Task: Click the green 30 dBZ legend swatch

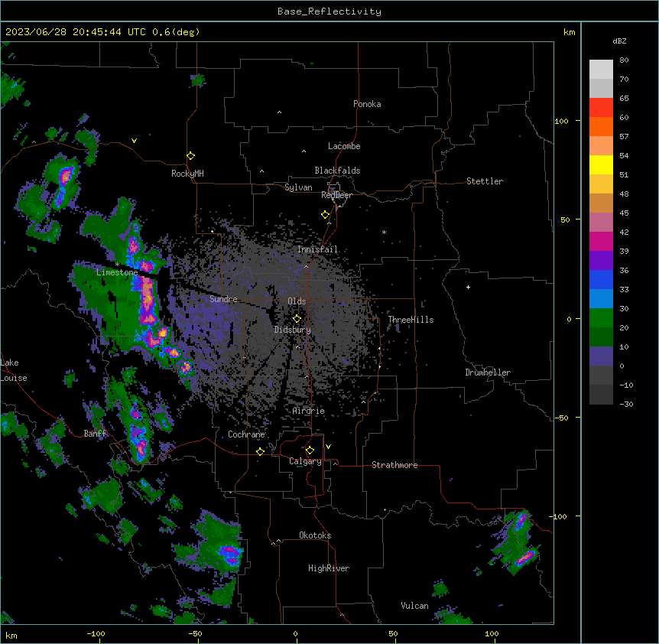Action: click(x=601, y=318)
